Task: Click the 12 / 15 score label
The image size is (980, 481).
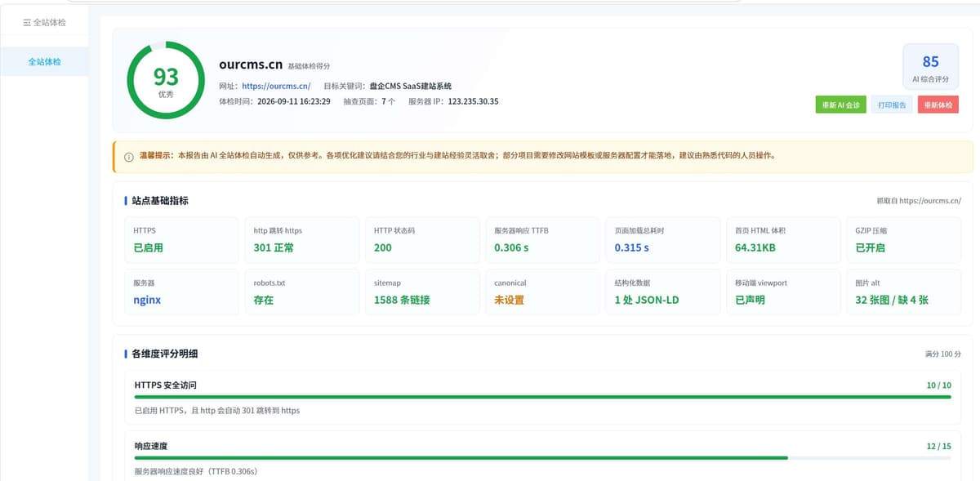Action: (x=938, y=446)
